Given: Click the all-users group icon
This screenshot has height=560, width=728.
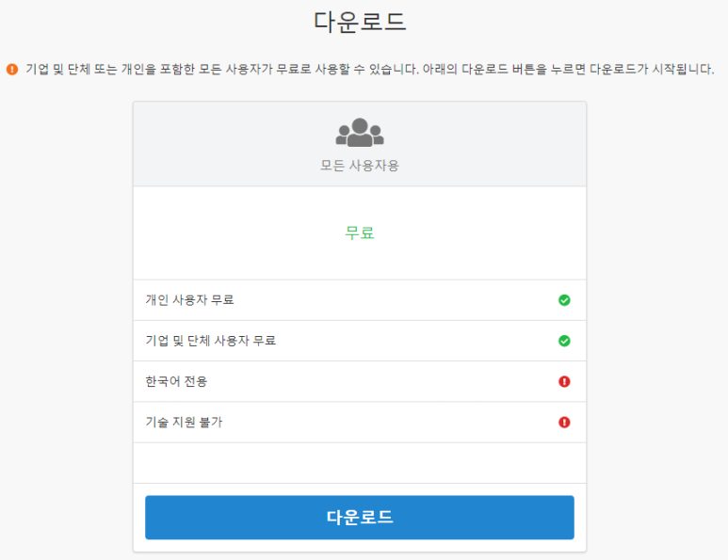Looking at the screenshot, I should tap(360, 132).
